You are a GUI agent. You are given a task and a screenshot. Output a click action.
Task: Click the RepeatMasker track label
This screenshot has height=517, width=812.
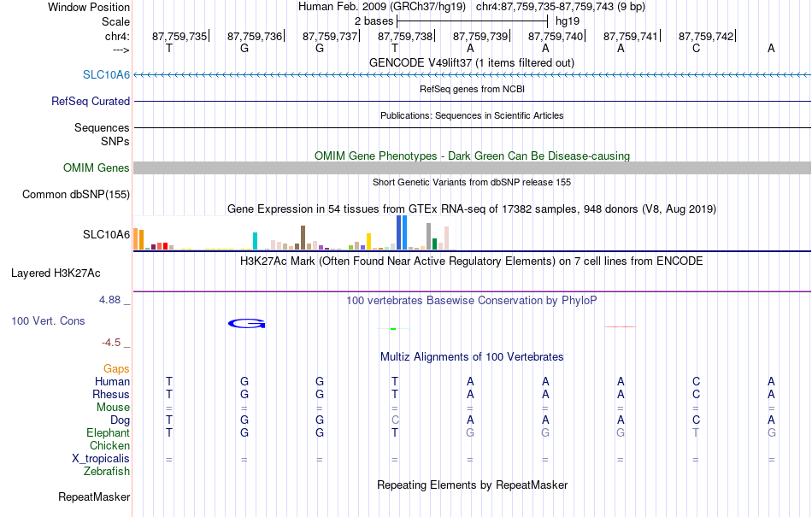94,496
